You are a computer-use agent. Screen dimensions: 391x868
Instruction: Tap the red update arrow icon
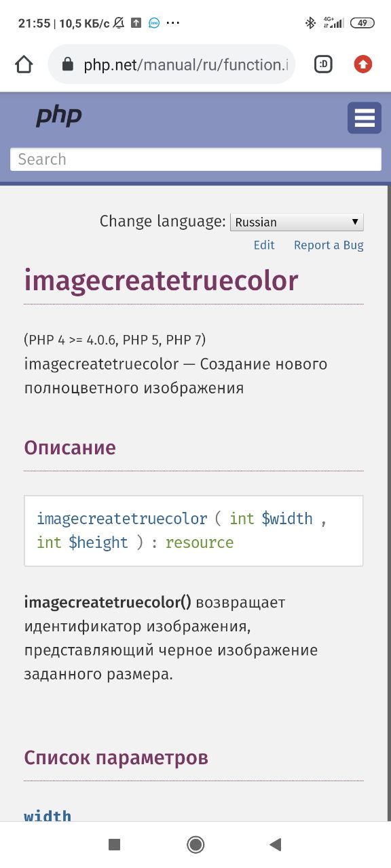(x=363, y=64)
